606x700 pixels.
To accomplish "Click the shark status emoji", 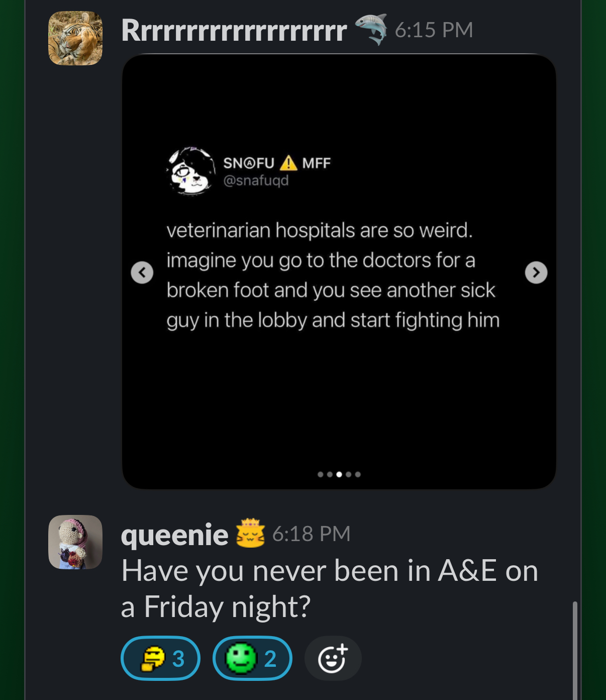I will coord(371,29).
